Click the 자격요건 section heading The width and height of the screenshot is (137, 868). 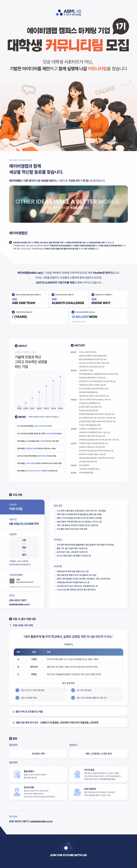click(x=58, y=540)
